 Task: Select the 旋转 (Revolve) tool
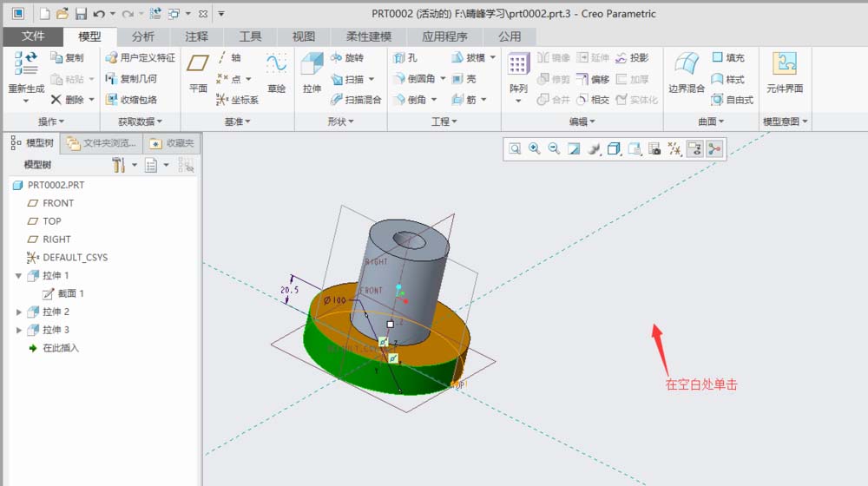(347, 57)
